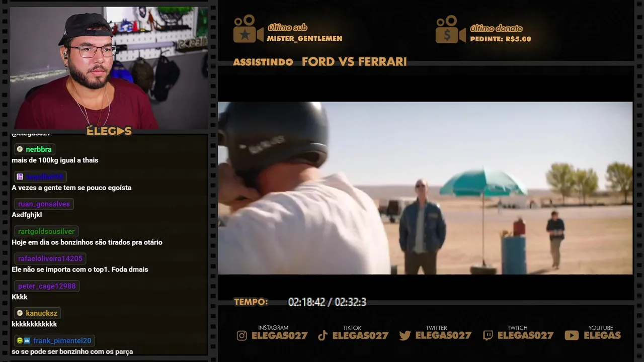Screen dimensions: 644x362
Task: Open chat user peter_cage12988
Action: [x=47, y=286]
